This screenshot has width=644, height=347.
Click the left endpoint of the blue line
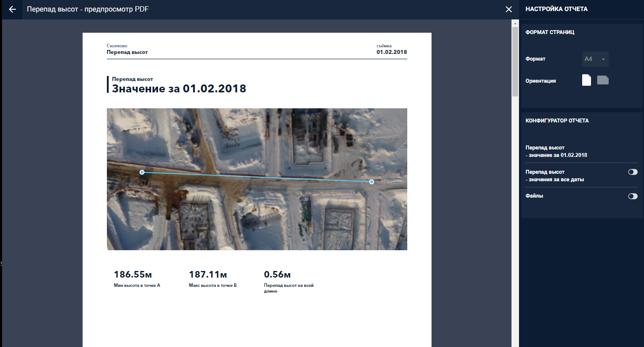tap(142, 172)
